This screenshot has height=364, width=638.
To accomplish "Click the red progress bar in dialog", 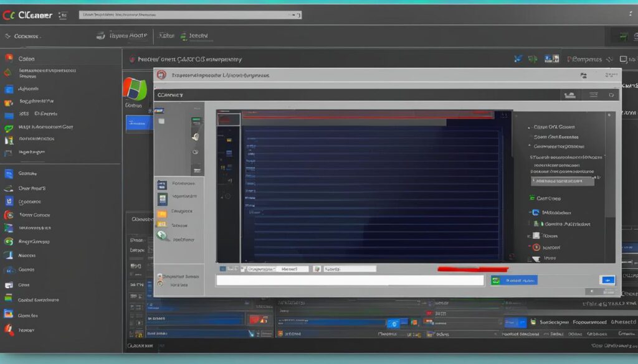I will tap(473, 269).
